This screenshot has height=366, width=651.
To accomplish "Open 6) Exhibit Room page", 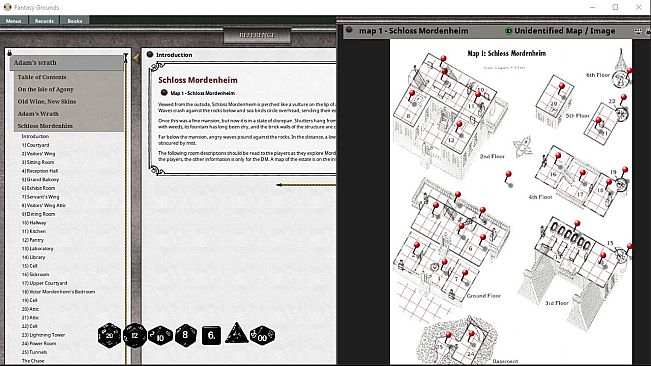I will 38,188.
